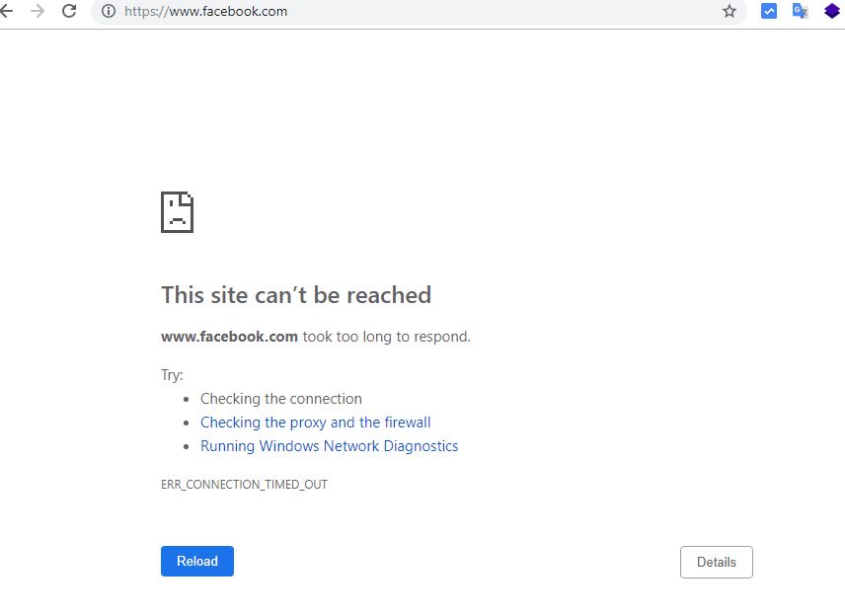Screen dimensions: 845x616
Task: Open the purple diamond extension icon
Action: coord(829,11)
